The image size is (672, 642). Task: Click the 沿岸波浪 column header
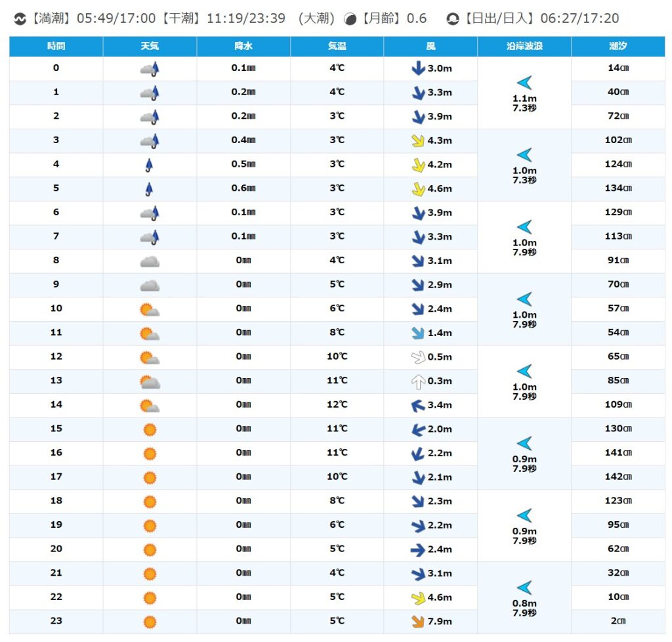tap(524, 46)
